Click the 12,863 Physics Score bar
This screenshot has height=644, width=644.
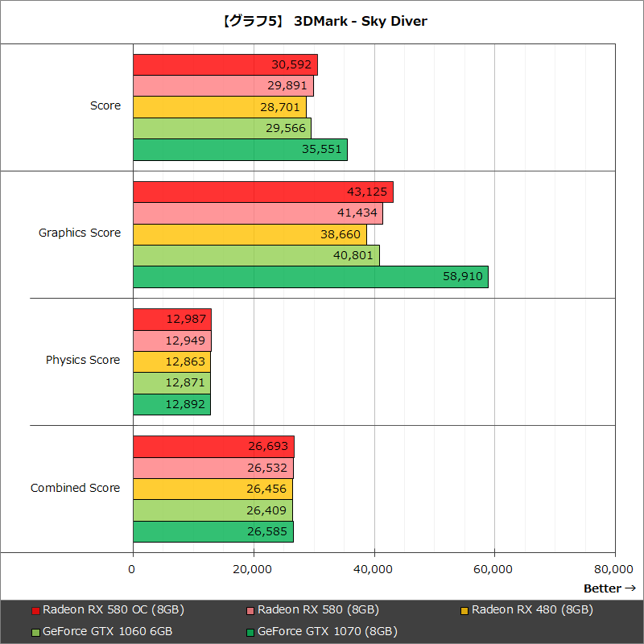172,361
